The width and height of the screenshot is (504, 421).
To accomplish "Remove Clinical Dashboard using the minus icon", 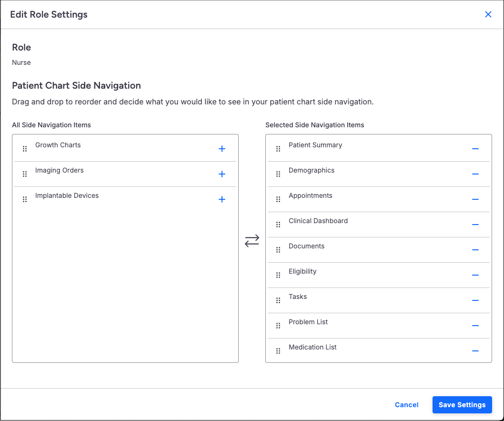I will 475,225.
